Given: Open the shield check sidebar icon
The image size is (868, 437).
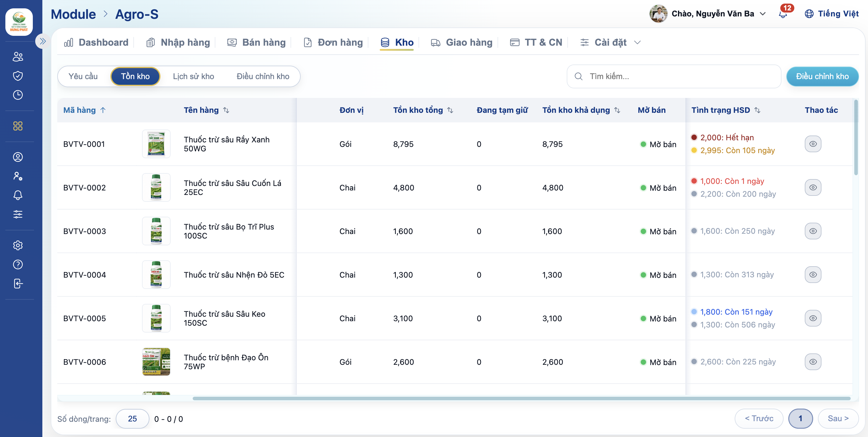Looking at the screenshot, I should [18, 76].
